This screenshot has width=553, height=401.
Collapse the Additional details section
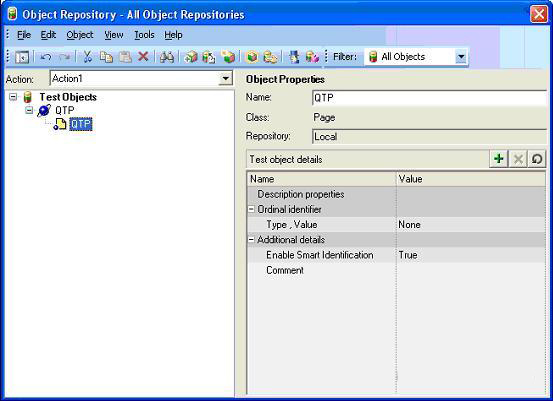point(251,239)
